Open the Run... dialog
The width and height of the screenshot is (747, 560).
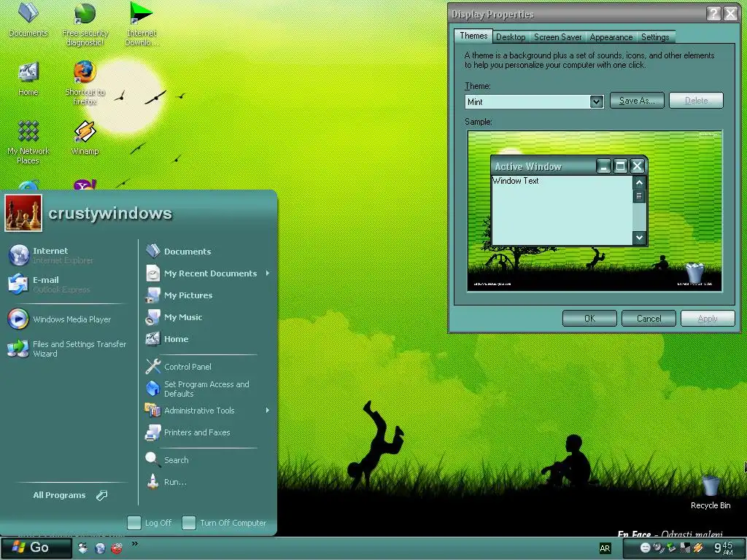click(166, 482)
